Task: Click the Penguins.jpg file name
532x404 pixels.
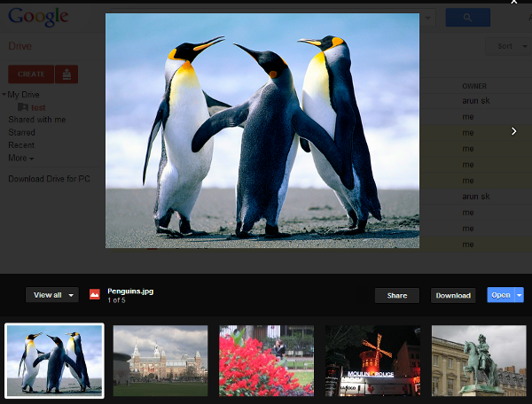Action: click(130, 291)
